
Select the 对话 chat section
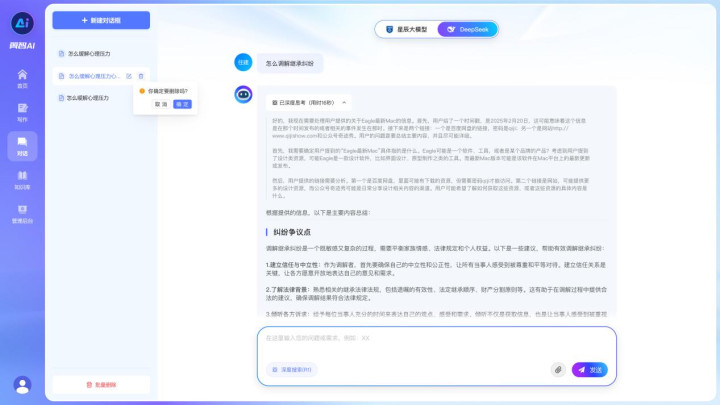[x=22, y=146]
